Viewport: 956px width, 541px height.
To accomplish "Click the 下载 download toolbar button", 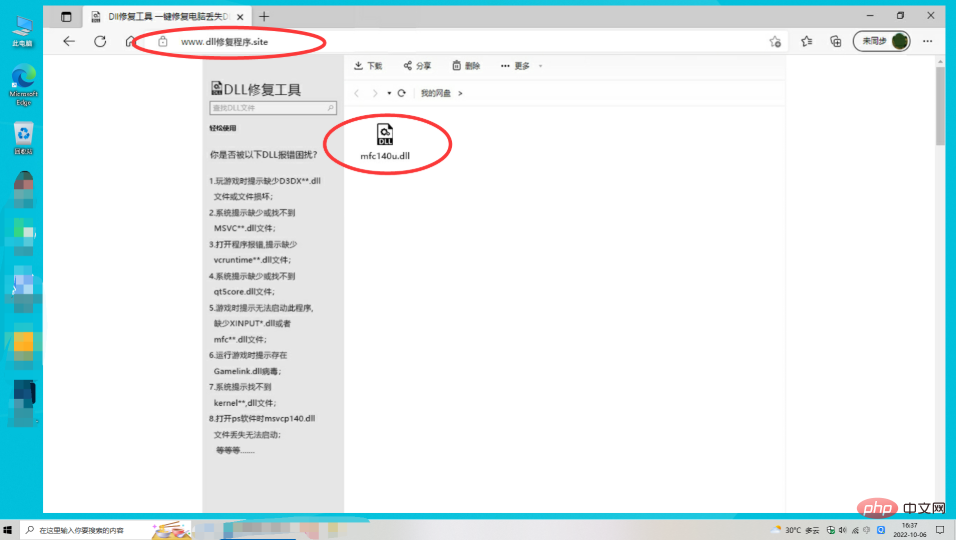I will [368, 66].
